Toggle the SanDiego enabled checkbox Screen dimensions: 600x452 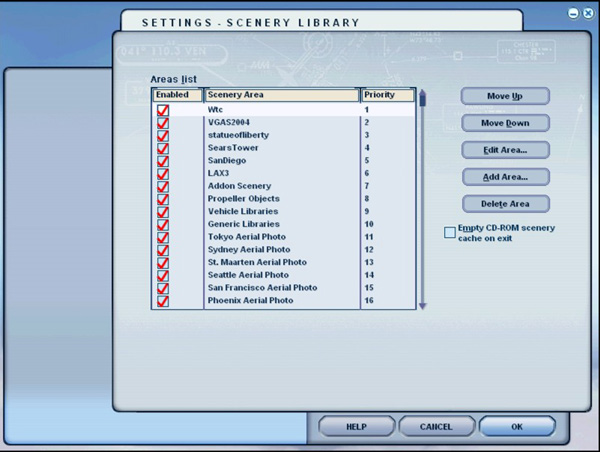click(x=163, y=161)
